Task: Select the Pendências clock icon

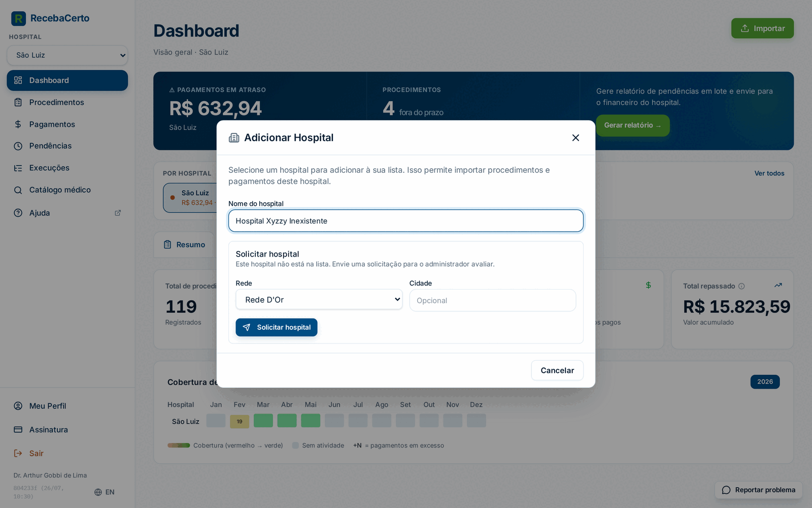Action: click(18, 146)
